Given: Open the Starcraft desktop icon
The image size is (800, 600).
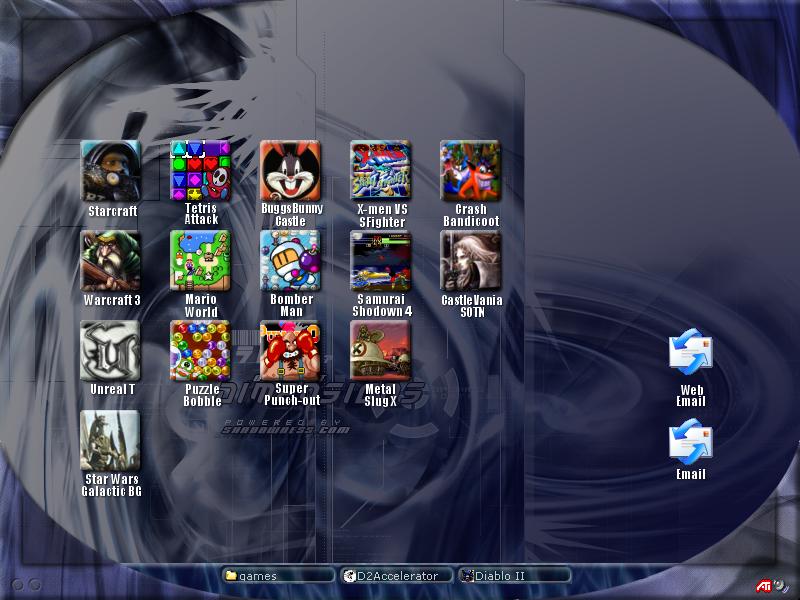Looking at the screenshot, I should (110, 171).
